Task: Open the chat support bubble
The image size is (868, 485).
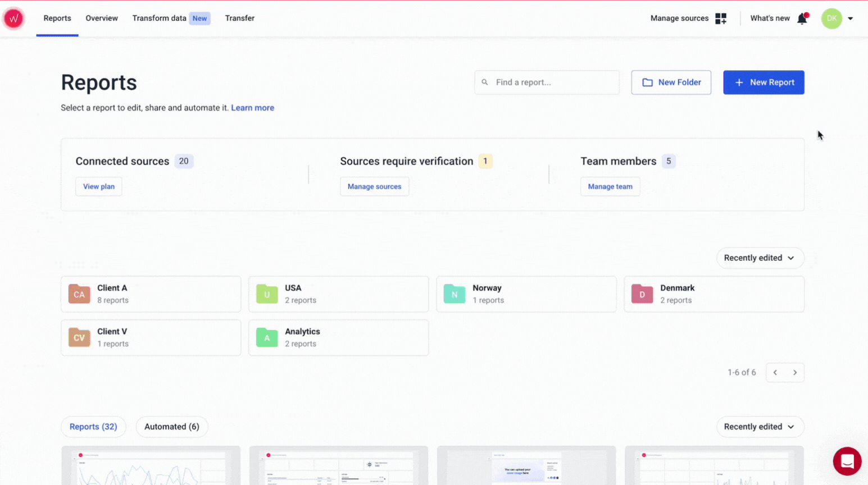Action: click(x=847, y=461)
